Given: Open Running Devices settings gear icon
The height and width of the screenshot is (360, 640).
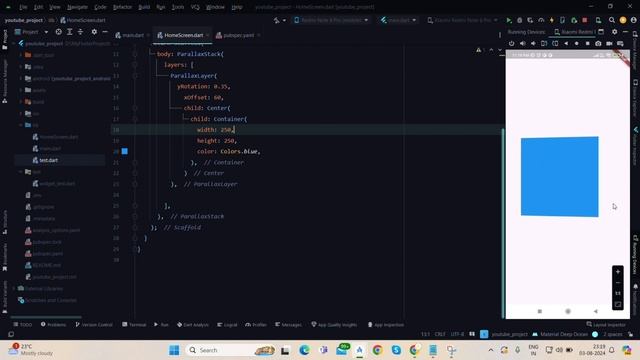Looking at the screenshot, I should tap(615, 32).
